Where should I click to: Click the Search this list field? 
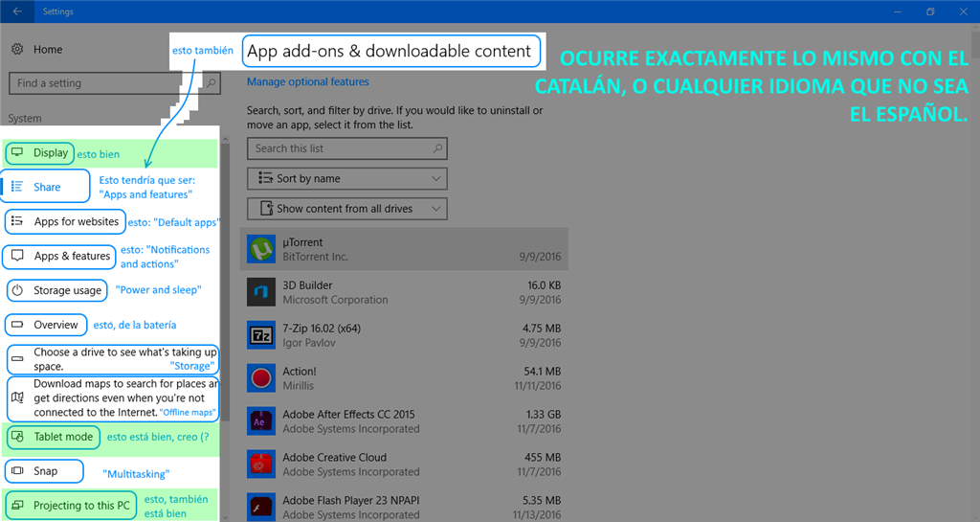pyautogui.click(x=346, y=148)
